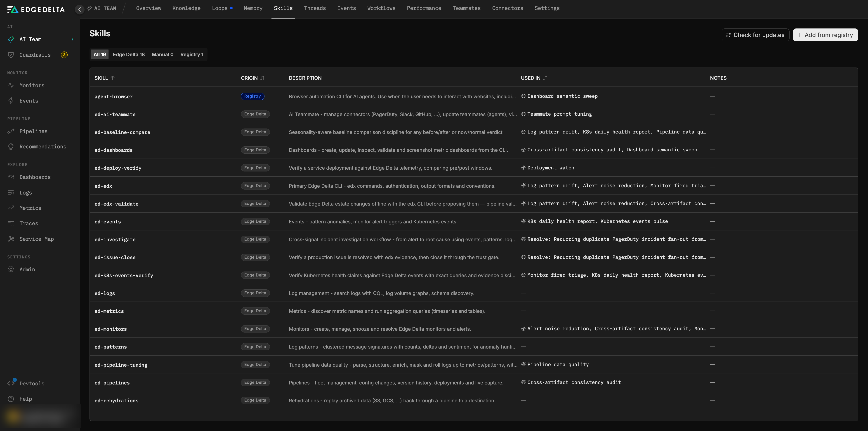868x431 pixels.
Task: Go to the Memory tab
Action: [x=253, y=8]
